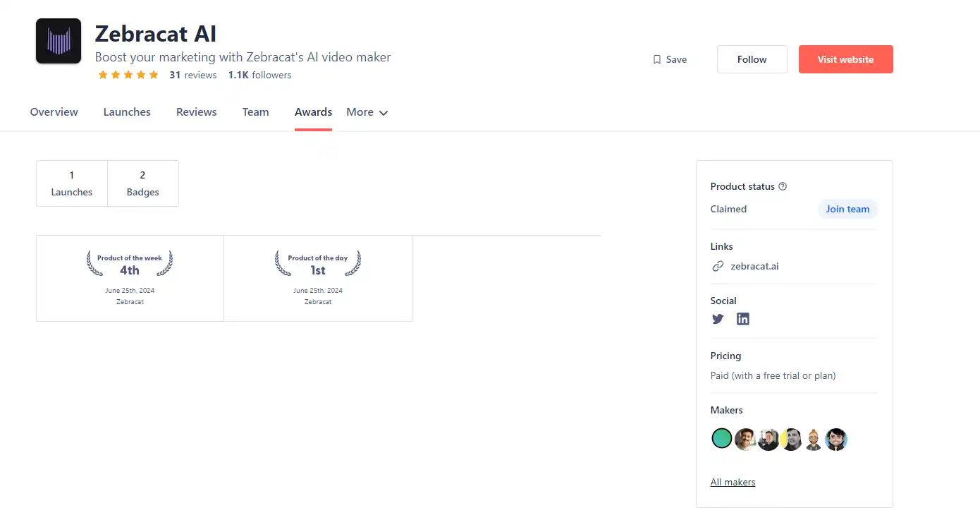Click the Product of the week 4th badge

coord(130,278)
